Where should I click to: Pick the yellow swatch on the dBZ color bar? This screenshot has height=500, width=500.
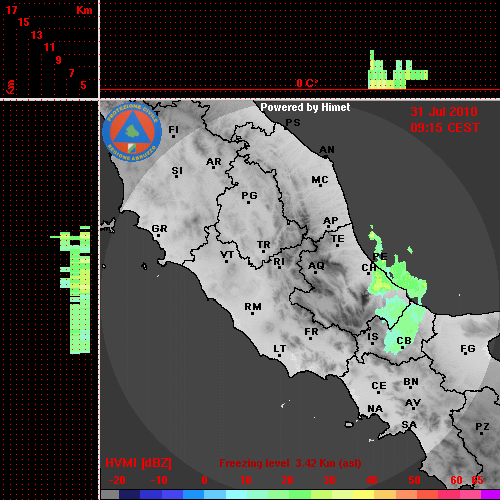click(363, 494)
